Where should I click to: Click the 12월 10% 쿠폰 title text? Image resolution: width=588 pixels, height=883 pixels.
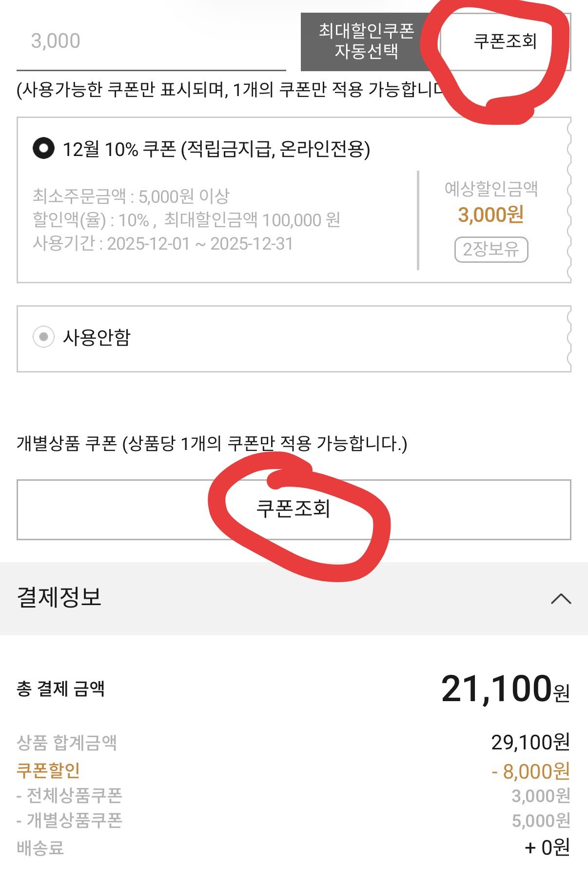tap(216, 149)
